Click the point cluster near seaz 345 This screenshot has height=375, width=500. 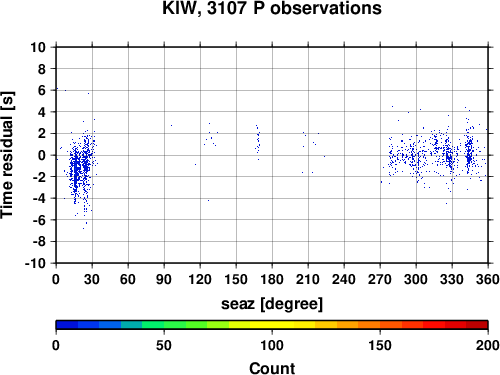(469, 152)
